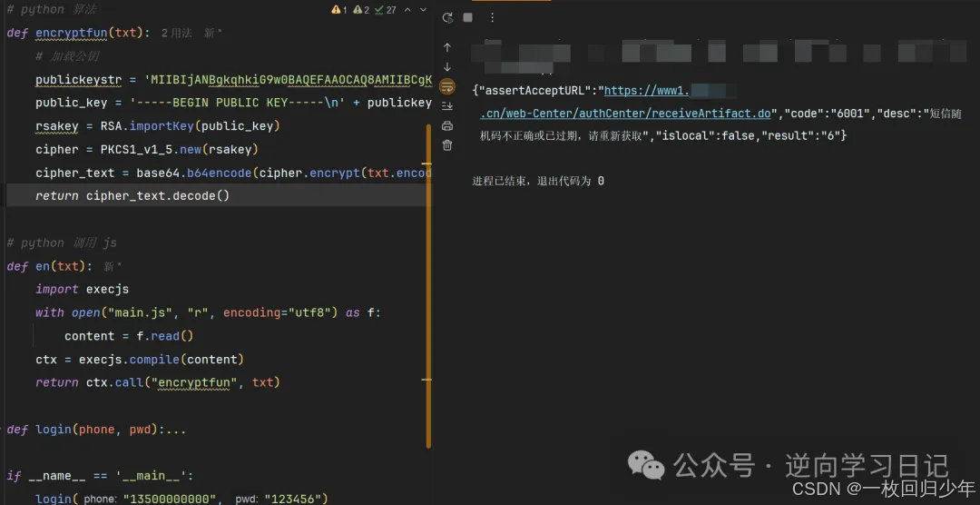Click the '2 用法' usages hint

[x=176, y=34]
